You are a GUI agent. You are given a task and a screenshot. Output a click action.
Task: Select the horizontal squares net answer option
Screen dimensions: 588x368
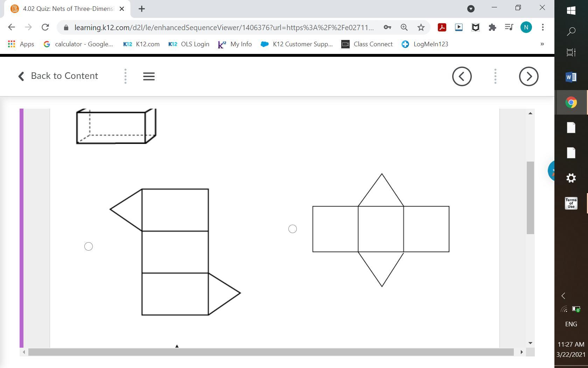coord(293,229)
